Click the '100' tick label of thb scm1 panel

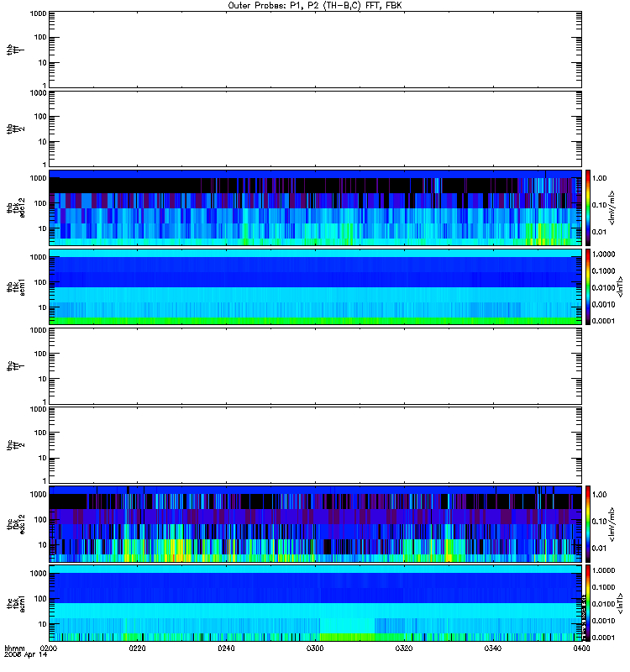coord(40,282)
